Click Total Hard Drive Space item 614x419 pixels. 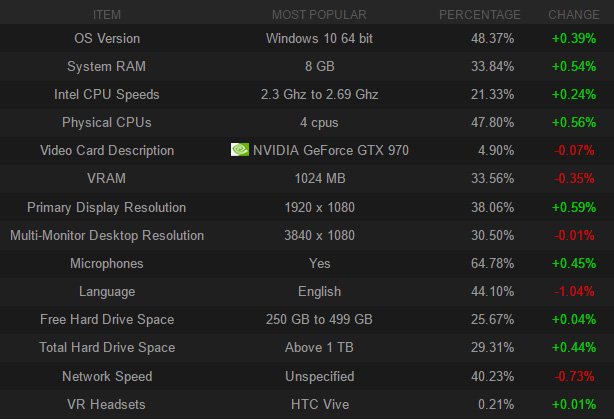coord(107,347)
